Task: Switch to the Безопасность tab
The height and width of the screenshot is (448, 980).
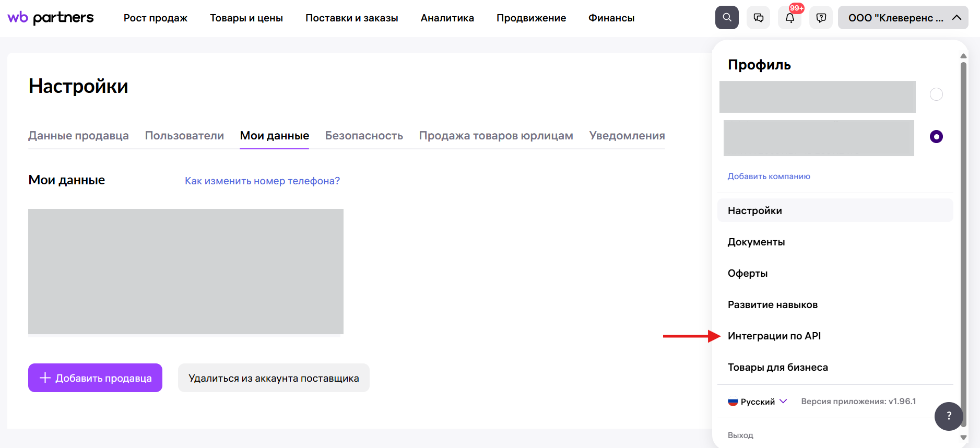Action: pyautogui.click(x=364, y=136)
